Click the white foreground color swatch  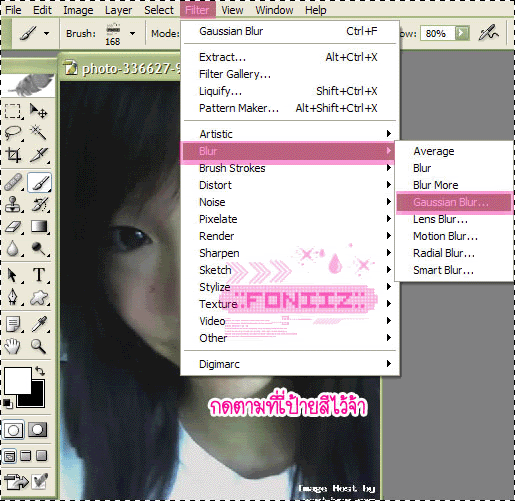pyautogui.click(x=17, y=380)
